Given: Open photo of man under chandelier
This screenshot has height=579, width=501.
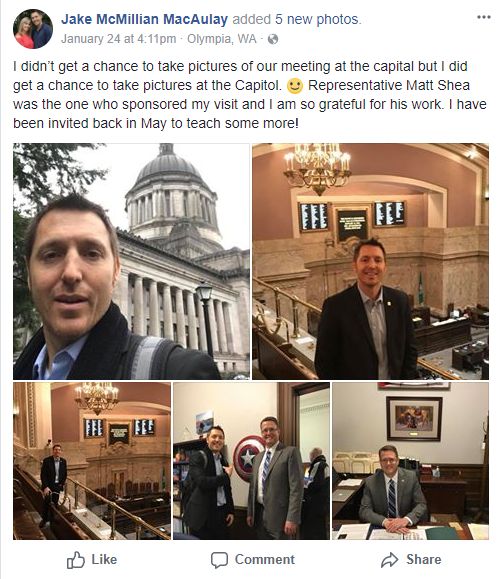Looking at the screenshot, I should tap(370, 261).
